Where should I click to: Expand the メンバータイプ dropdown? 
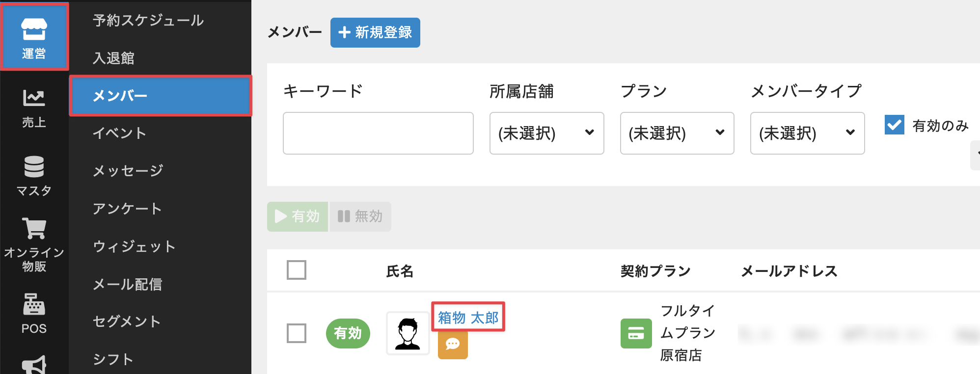point(807,133)
